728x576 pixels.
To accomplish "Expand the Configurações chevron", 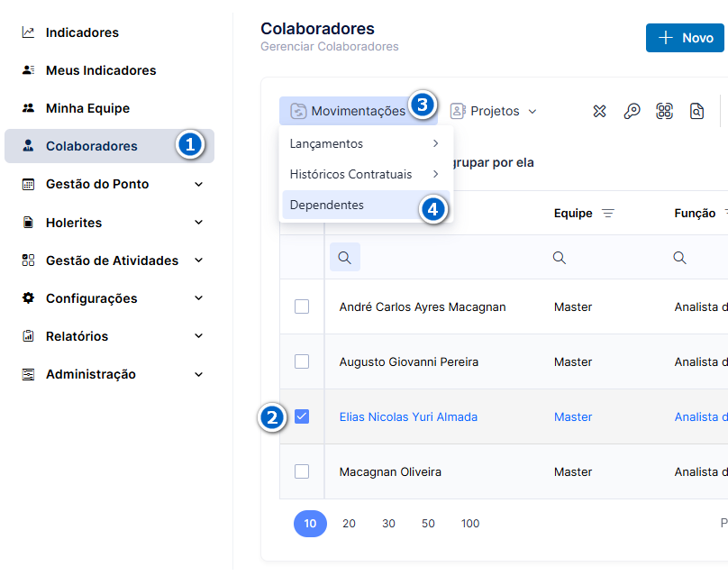I will [x=199, y=297].
